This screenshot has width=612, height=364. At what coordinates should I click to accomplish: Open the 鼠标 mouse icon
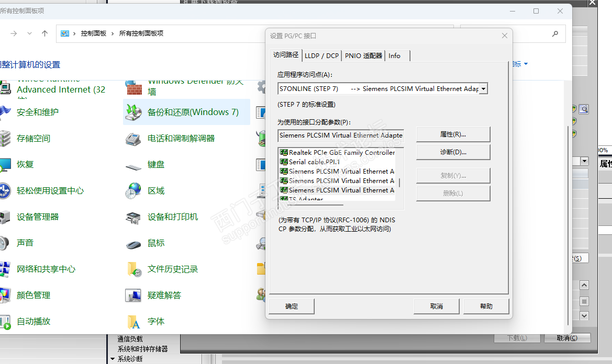click(x=133, y=245)
